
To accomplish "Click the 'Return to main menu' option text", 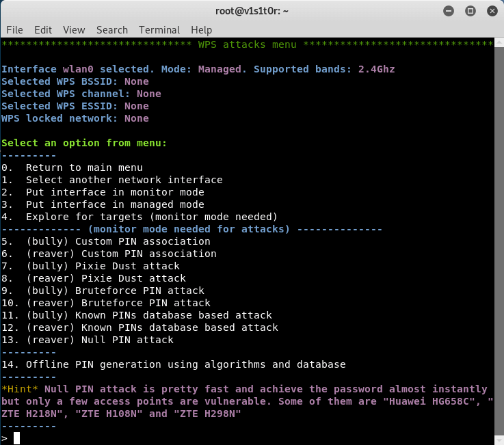I will pos(84,167).
